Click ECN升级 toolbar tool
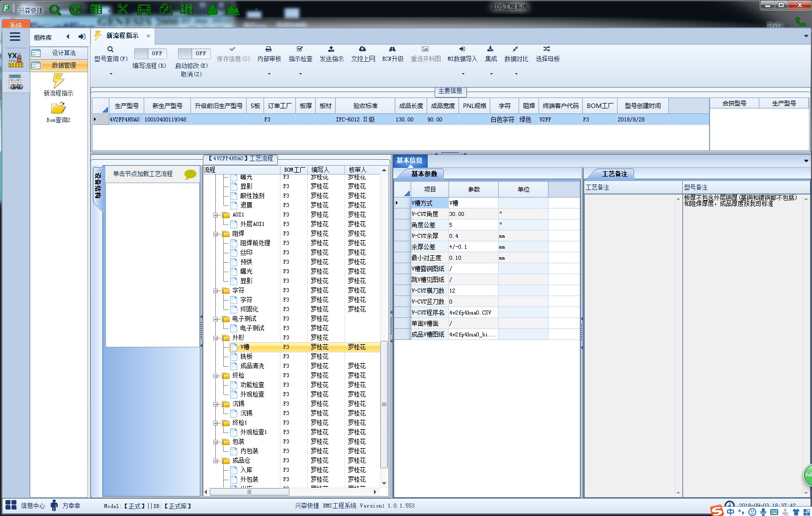Viewport: 812px width, 516px height. [x=392, y=54]
